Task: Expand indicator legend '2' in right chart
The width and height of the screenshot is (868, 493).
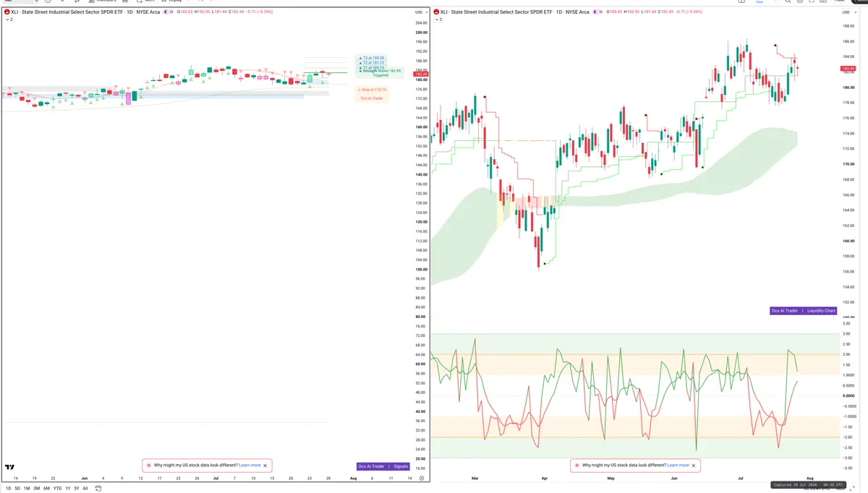Action: click(439, 20)
